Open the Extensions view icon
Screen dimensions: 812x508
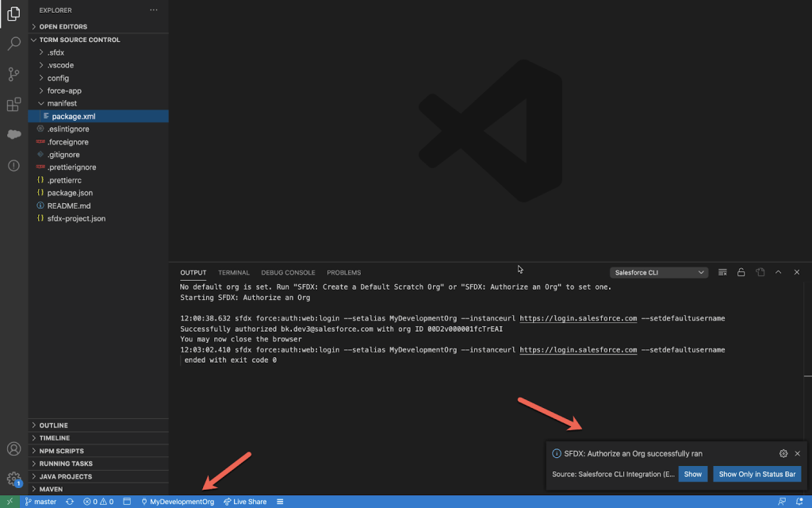[x=13, y=105]
